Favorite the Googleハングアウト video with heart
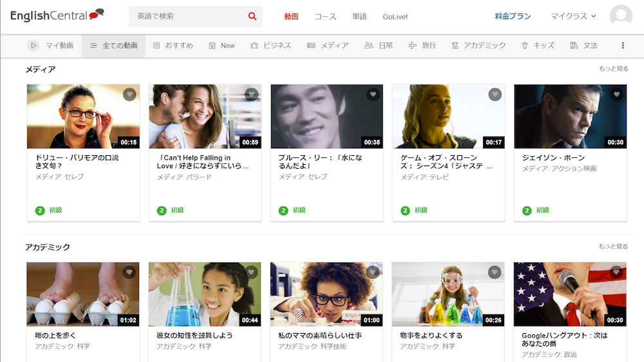This screenshot has height=362, width=644. (x=616, y=272)
